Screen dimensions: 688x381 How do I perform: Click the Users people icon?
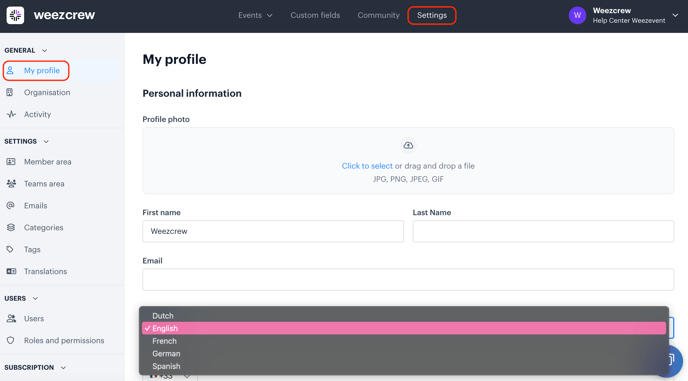(11, 318)
